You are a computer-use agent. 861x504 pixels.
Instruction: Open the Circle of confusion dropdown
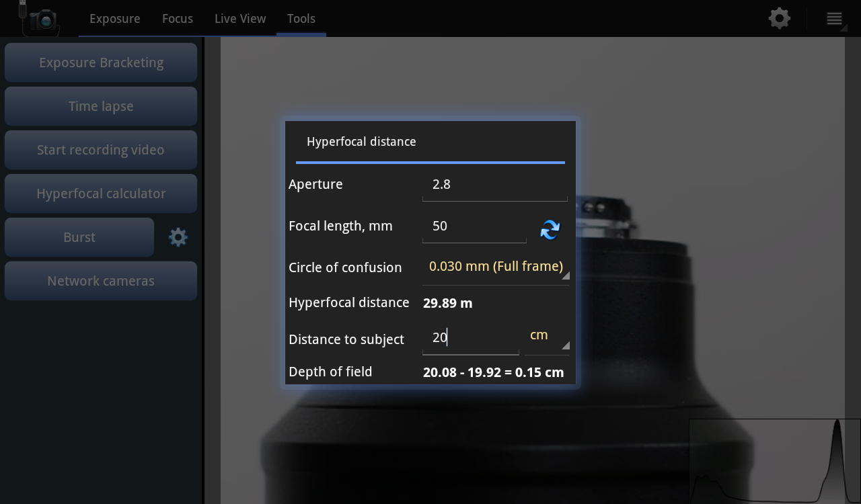click(496, 267)
